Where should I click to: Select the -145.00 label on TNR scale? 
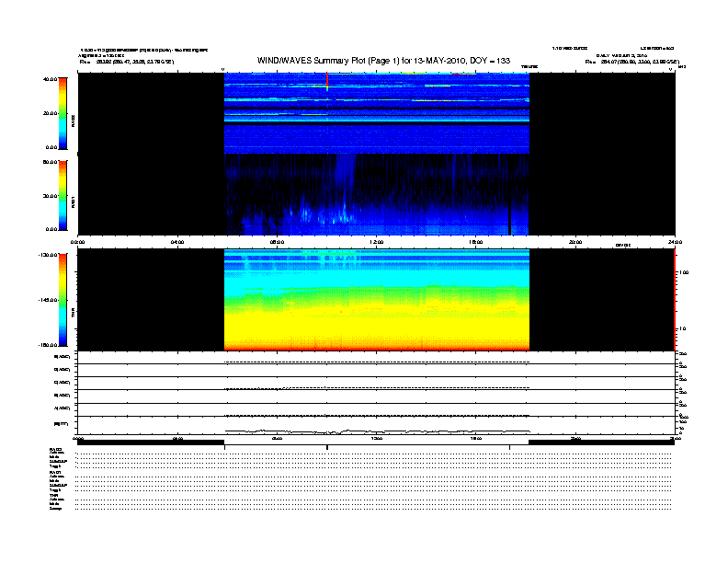48,300
